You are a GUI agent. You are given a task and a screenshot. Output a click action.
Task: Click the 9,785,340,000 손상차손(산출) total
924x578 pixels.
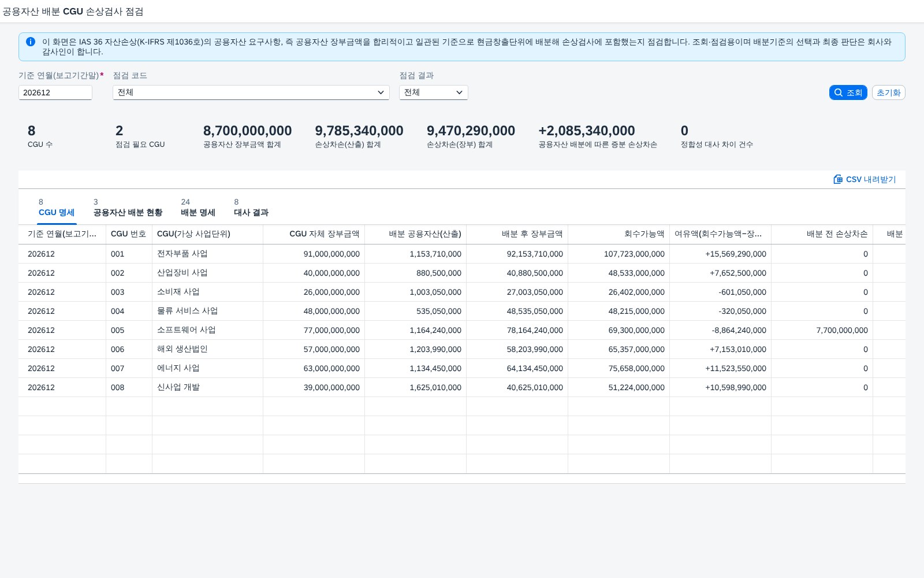click(x=359, y=131)
